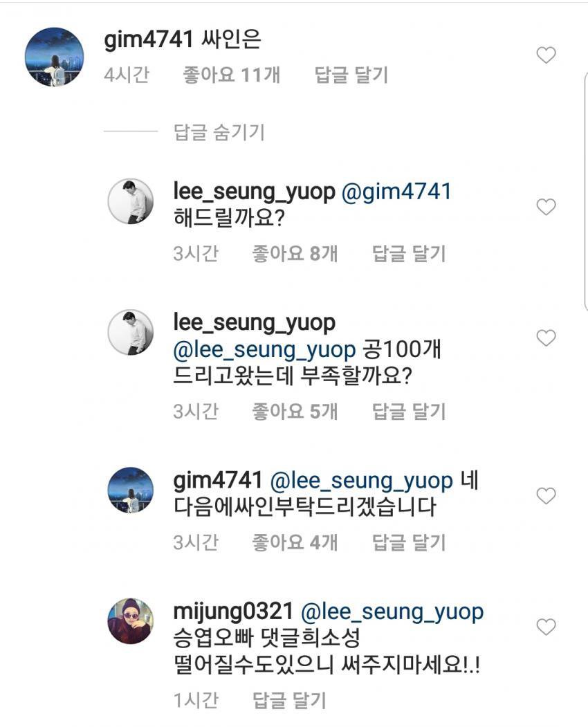The image size is (588, 727).
Task: Open the "좋아요 8개" likes list
Action: point(295,254)
